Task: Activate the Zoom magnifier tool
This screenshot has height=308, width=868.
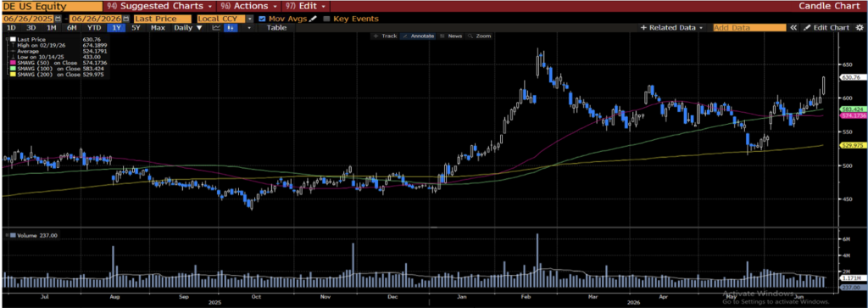Action: (x=480, y=36)
